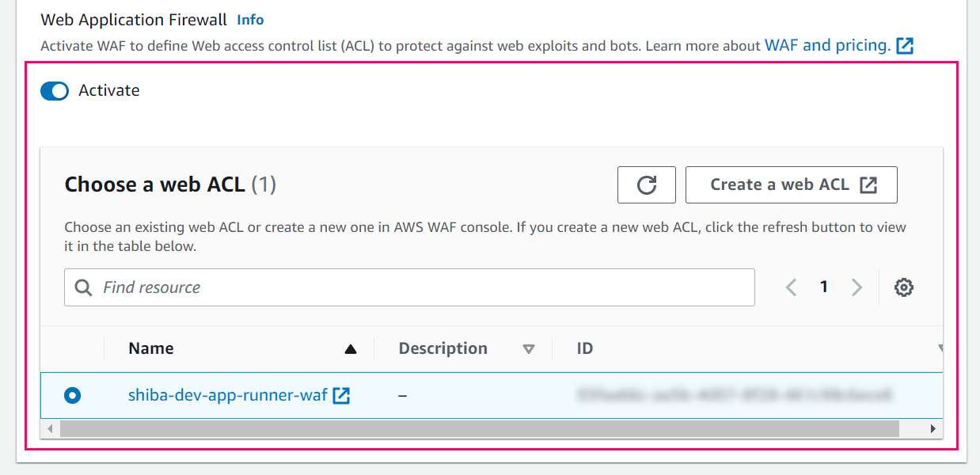Click the refresh web ACL list button
The height and width of the screenshot is (475, 980).
pos(646,184)
